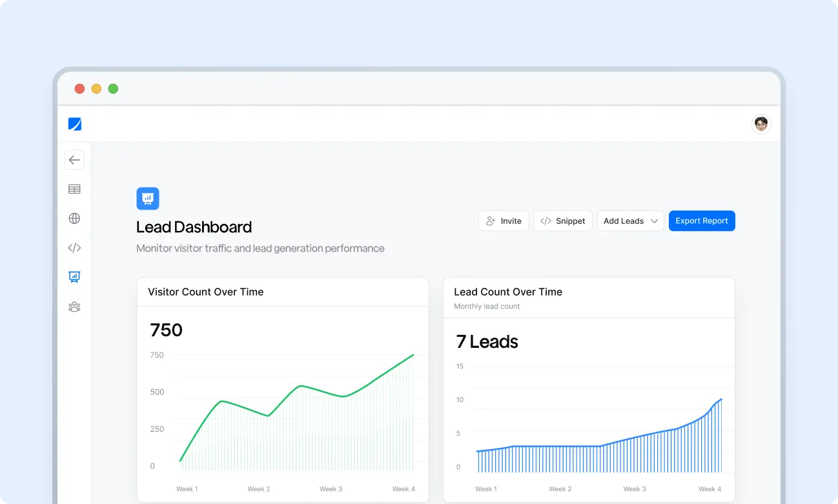Image resolution: width=838 pixels, height=504 pixels.
Task: Open the code snippet sidebar icon
Action: pos(74,248)
